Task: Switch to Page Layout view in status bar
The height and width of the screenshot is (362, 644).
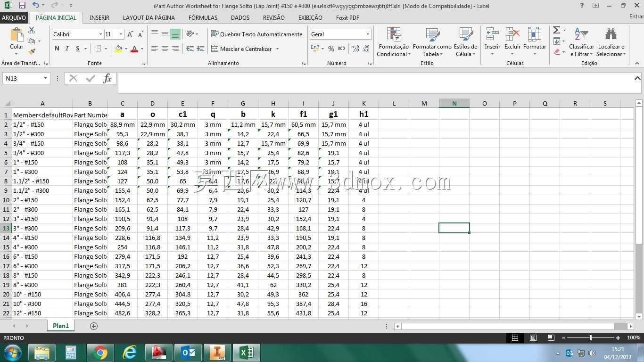Action: (x=533, y=337)
